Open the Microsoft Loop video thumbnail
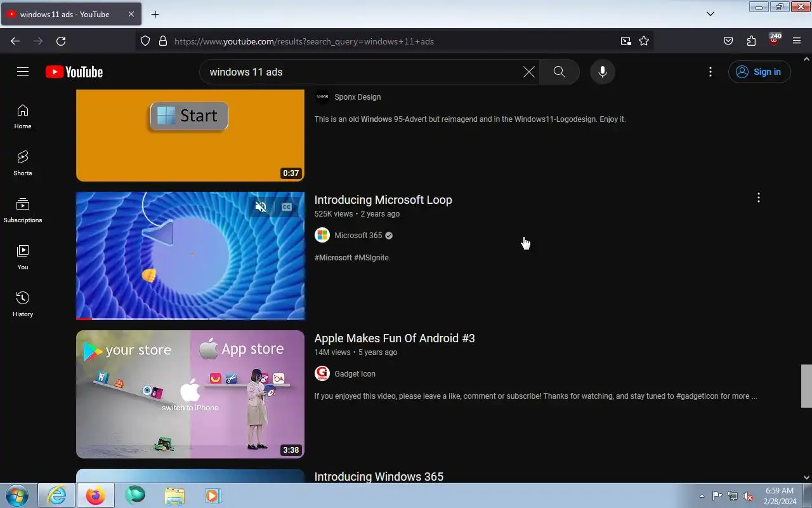Image resolution: width=812 pixels, height=508 pixels. [x=190, y=256]
